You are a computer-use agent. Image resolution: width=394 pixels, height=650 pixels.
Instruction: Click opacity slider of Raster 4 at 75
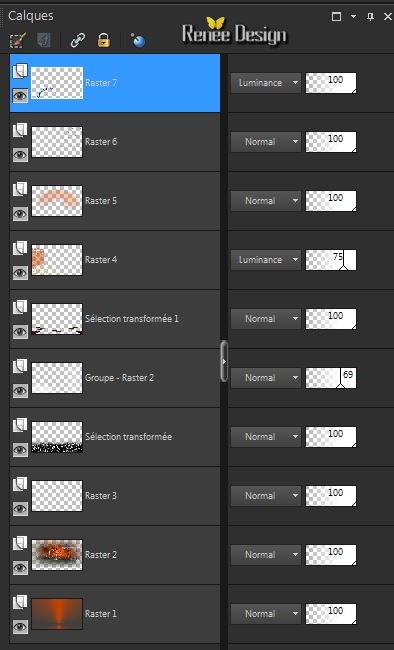[331, 260]
